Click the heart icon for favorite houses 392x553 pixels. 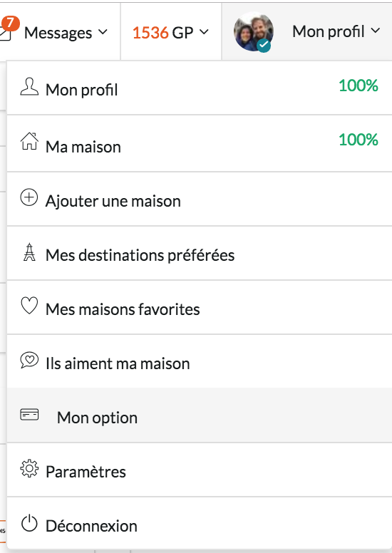pyautogui.click(x=29, y=306)
